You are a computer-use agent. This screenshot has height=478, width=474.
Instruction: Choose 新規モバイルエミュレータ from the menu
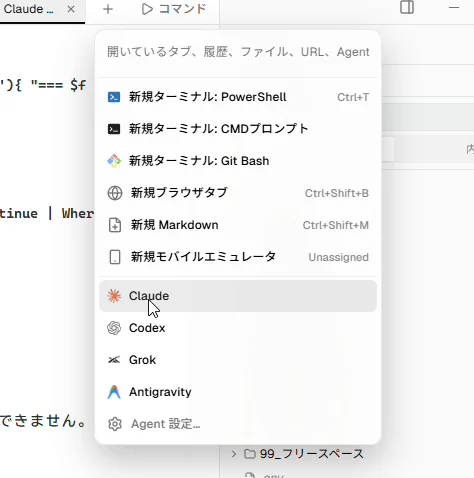(238, 257)
